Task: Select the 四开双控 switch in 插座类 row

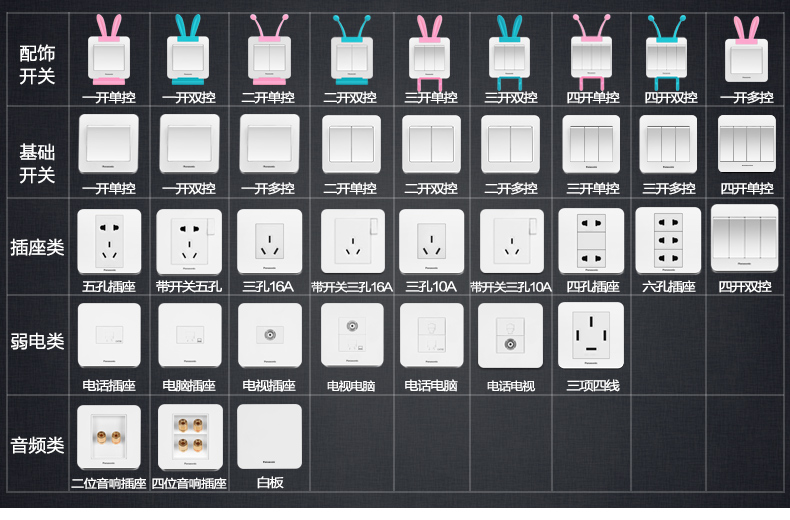Action: [745, 238]
